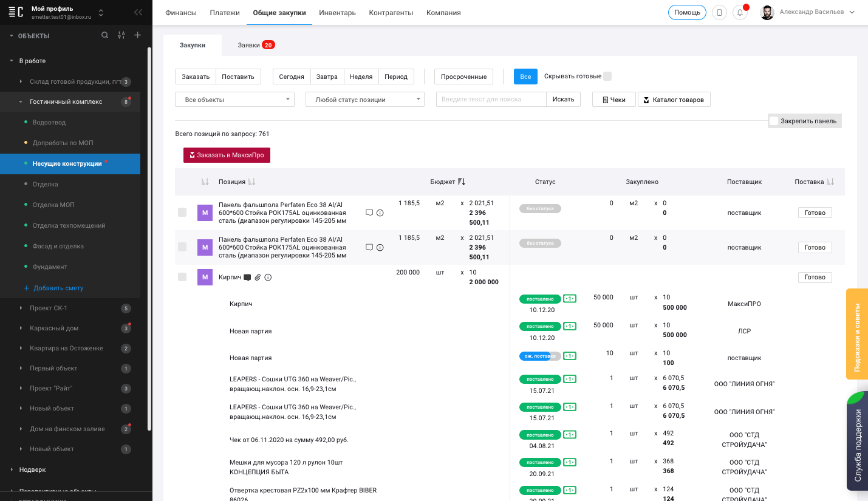The height and width of the screenshot is (501, 868).
Task: Click the Каталог товаров button
Action: (x=674, y=100)
